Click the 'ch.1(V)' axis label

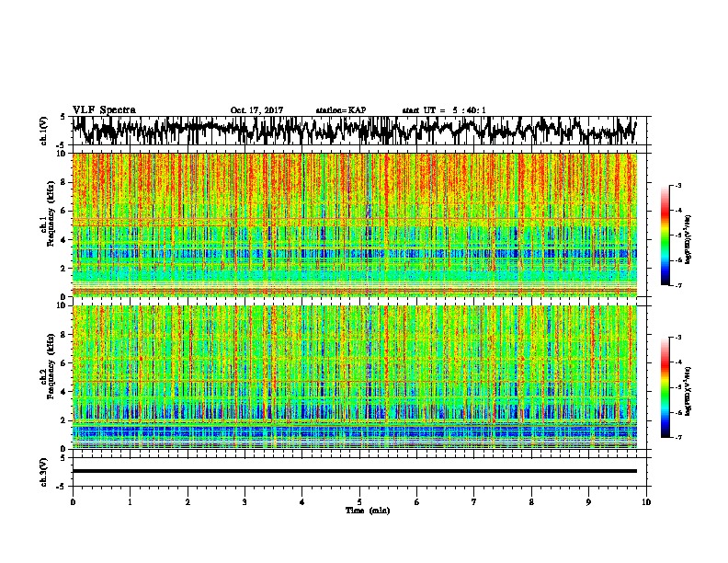click(43, 131)
